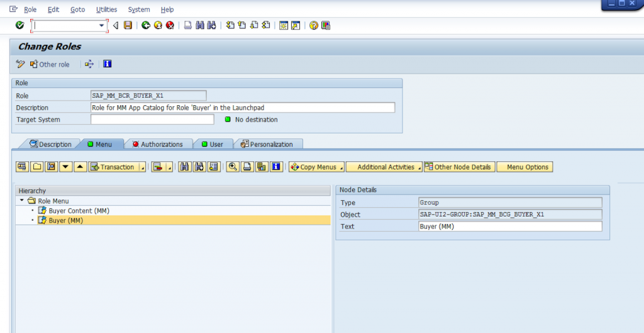Screen dimensions: 644x333
Task: Move node up with up-arrow button
Action: click(80, 167)
